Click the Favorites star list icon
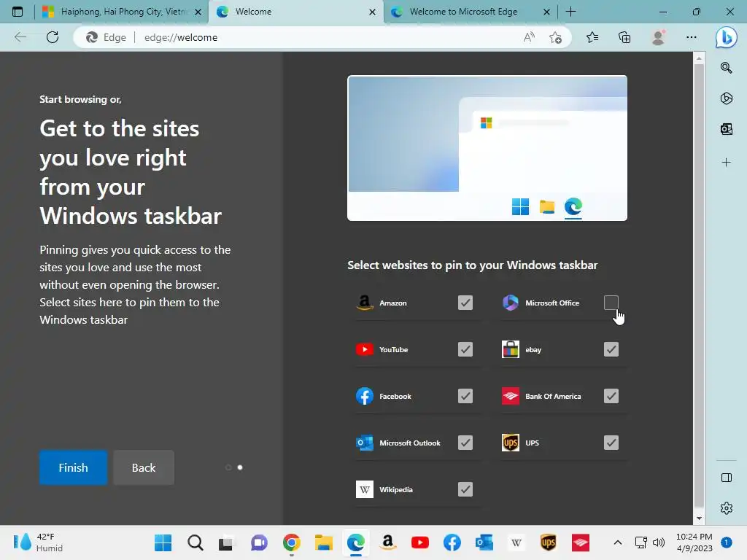Screen dimensions: 747x560 (592, 37)
